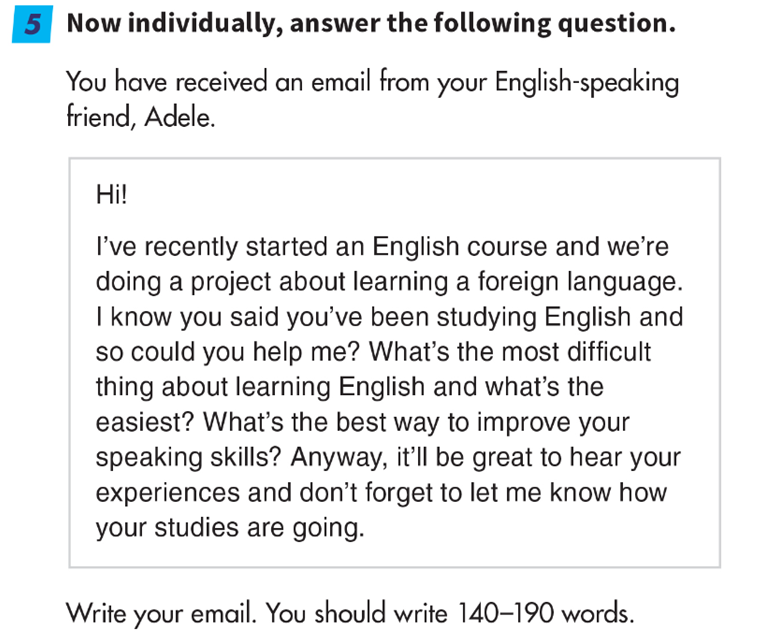The image size is (765, 639).
Task: Select the "Hi!" greeting in the email
Action: click(112, 194)
